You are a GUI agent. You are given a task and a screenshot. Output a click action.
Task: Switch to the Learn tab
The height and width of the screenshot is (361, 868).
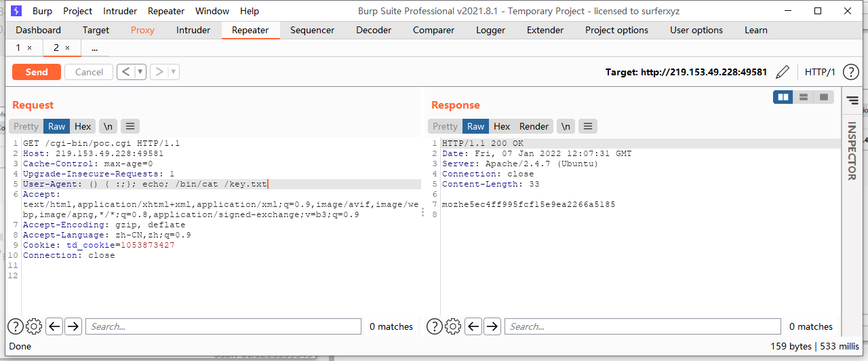coord(756,30)
